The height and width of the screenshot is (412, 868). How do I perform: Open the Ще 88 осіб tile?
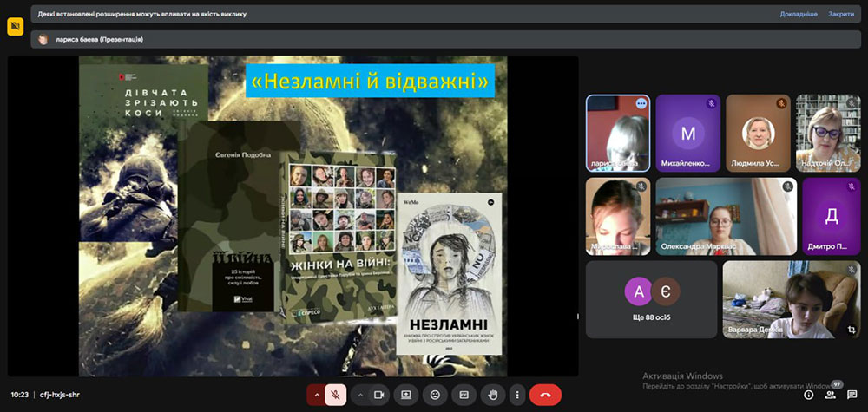652,299
